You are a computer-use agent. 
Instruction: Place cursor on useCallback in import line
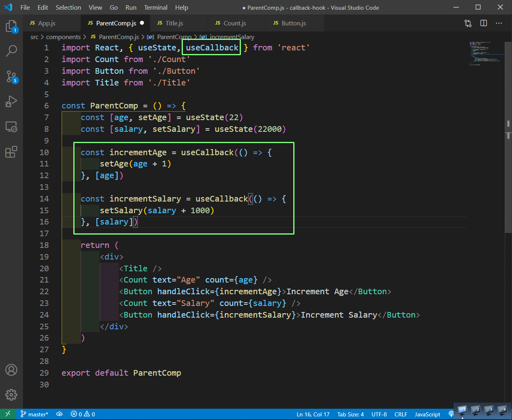(x=212, y=48)
